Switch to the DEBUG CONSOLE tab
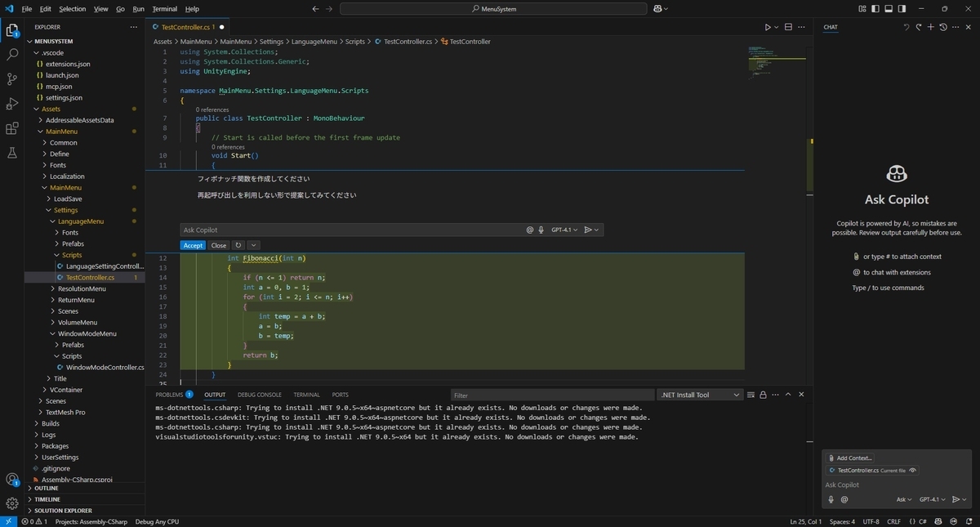This screenshot has height=527, width=980. coord(259,395)
